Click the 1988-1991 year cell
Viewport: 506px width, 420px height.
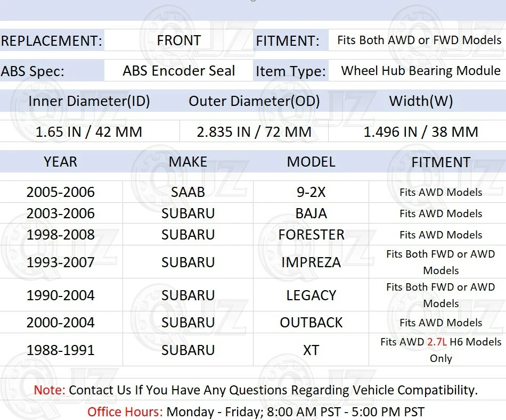[61, 350]
